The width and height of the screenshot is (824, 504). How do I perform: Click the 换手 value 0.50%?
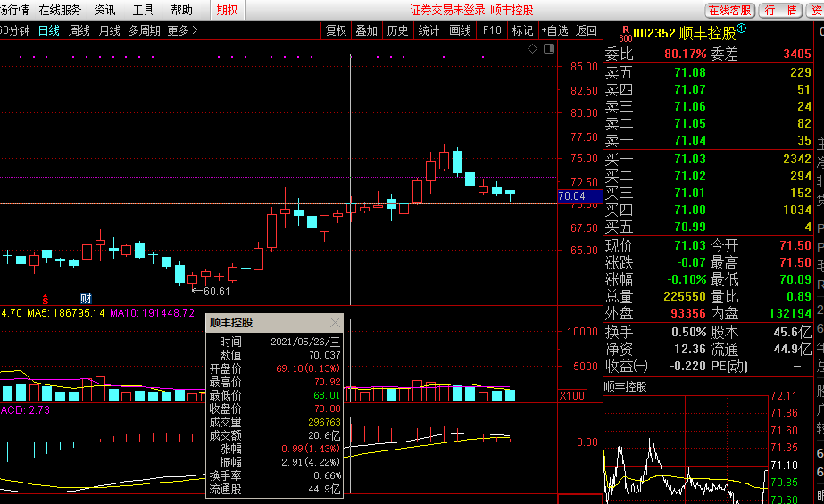[689, 333]
